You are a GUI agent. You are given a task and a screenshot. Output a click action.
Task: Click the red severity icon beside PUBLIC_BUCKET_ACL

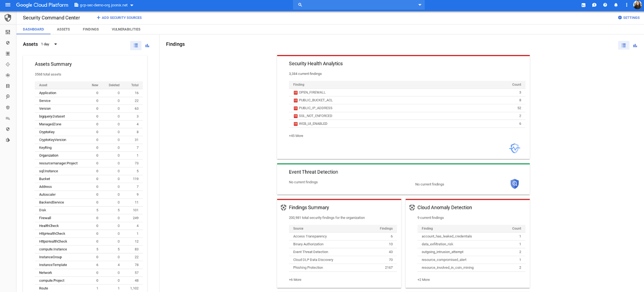pyautogui.click(x=295, y=100)
